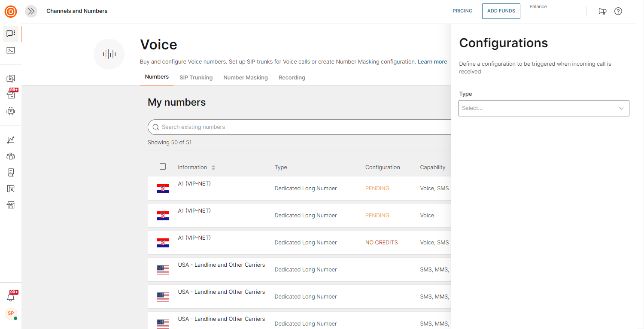Open the Type configuration dropdown
Screen dimensions: 644x329
(x=544, y=108)
